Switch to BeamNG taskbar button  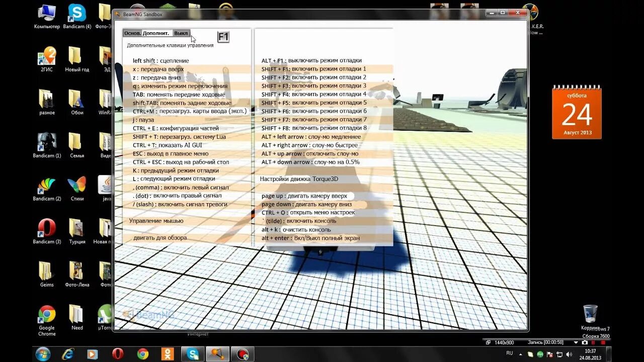[217, 354]
